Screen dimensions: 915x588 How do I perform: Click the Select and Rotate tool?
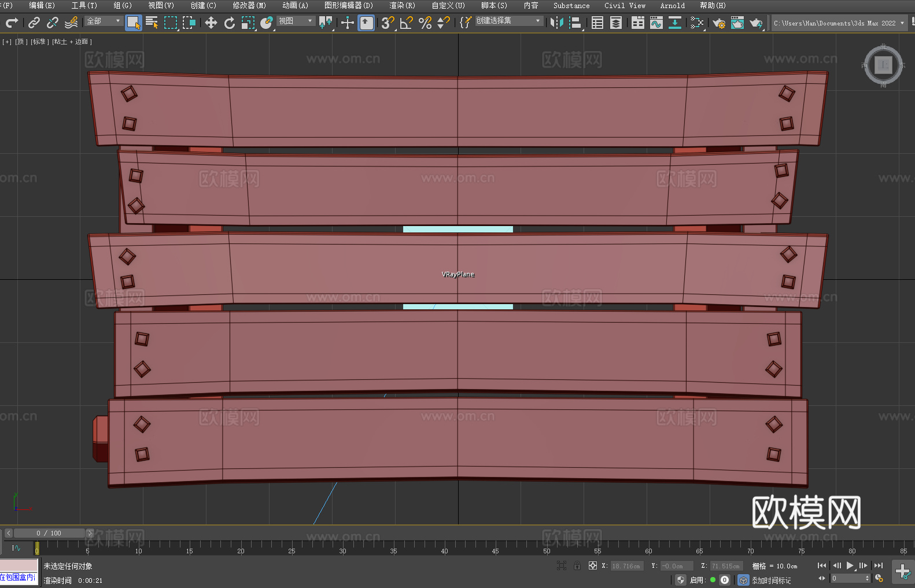tap(230, 23)
